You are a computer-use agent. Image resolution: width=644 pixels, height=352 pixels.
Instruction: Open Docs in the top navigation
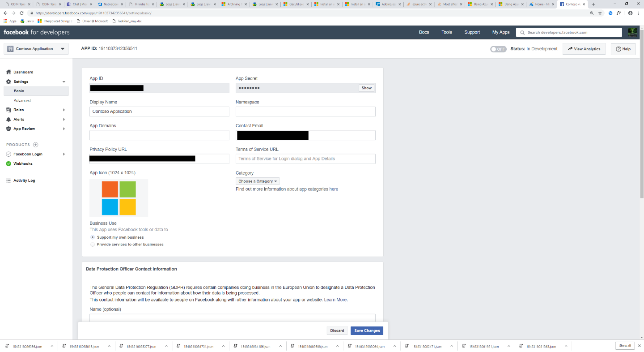(x=424, y=32)
